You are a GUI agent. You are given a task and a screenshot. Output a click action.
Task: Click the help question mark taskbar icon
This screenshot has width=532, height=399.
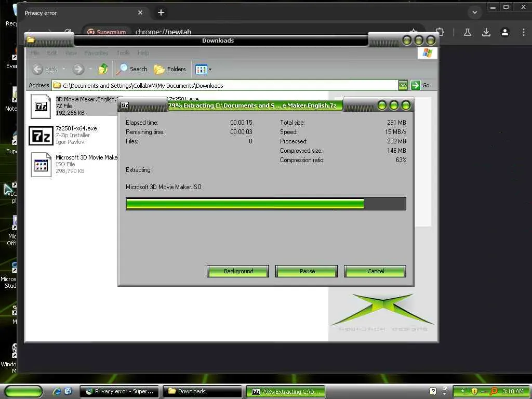click(433, 391)
